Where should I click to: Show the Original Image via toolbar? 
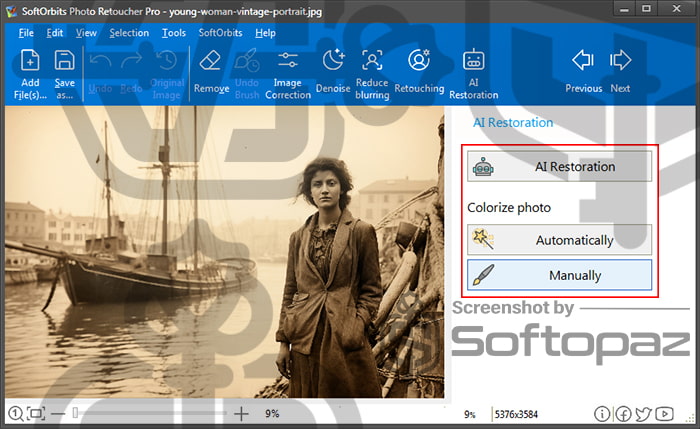click(167, 60)
